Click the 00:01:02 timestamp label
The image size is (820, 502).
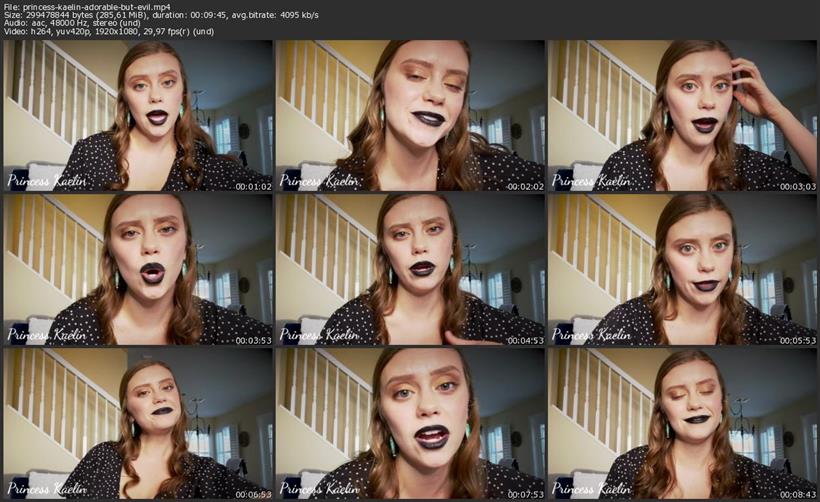coord(253,186)
